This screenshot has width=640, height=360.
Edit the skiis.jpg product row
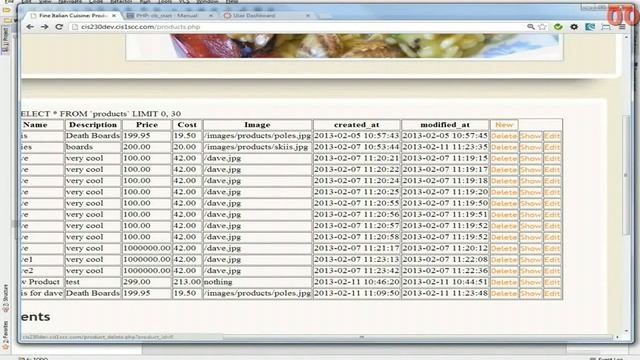click(x=552, y=147)
